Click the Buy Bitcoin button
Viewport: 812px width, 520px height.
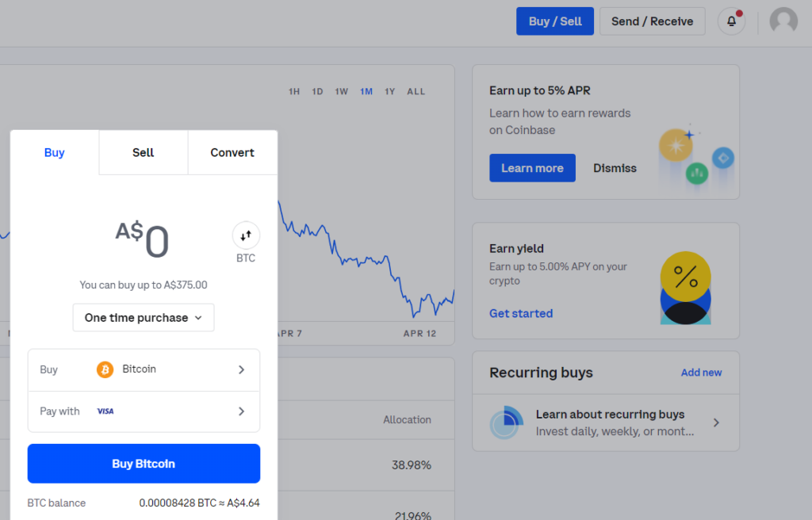pos(143,463)
